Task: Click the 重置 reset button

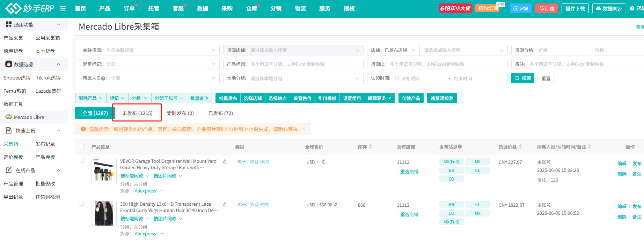Action: point(546,78)
